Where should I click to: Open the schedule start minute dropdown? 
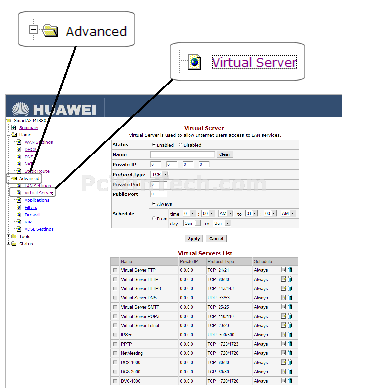(208, 213)
